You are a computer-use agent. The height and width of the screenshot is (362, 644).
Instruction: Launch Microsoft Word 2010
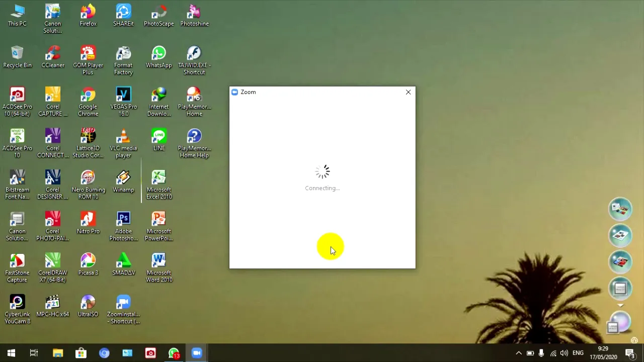click(x=159, y=268)
